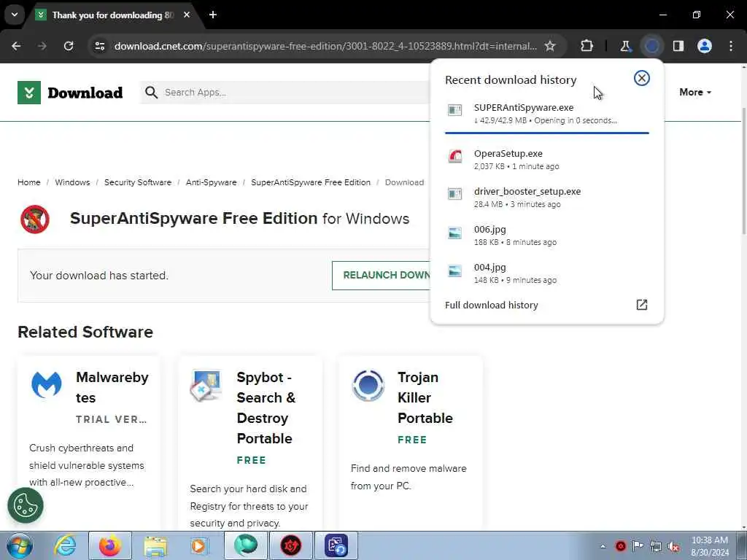Open Anti-Spyware breadcrumb
Image resolution: width=747 pixels, height=560 pixels.
point(211,182)
